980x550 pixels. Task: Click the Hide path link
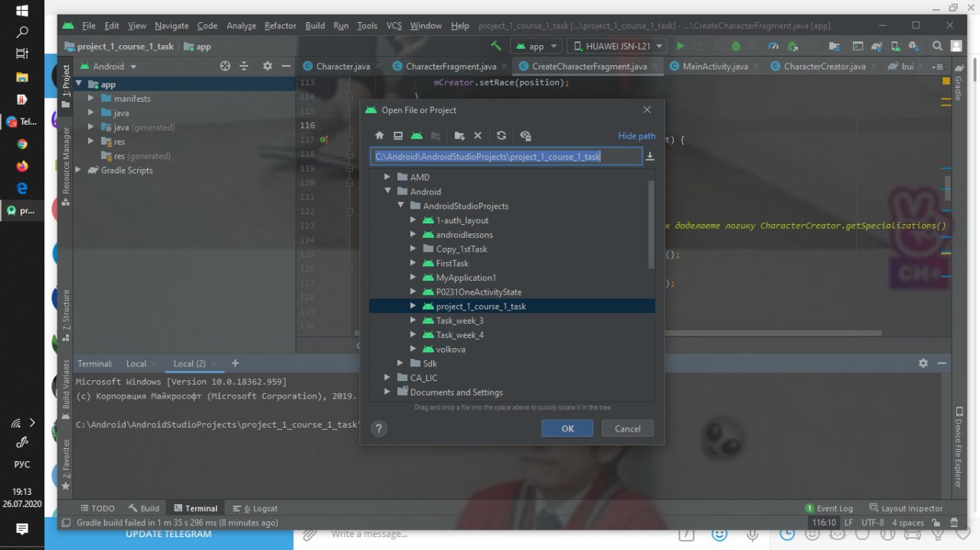637,136
